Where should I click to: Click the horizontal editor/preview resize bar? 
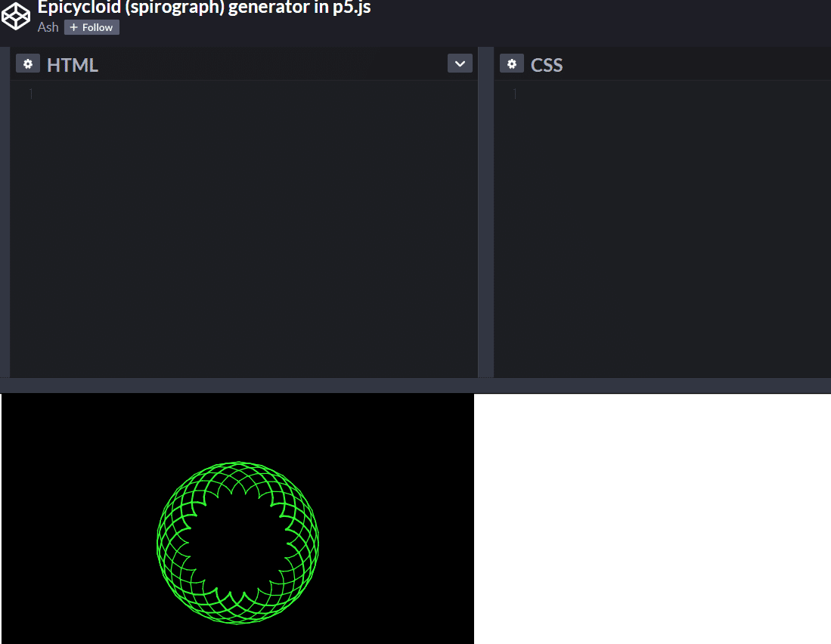416,385
